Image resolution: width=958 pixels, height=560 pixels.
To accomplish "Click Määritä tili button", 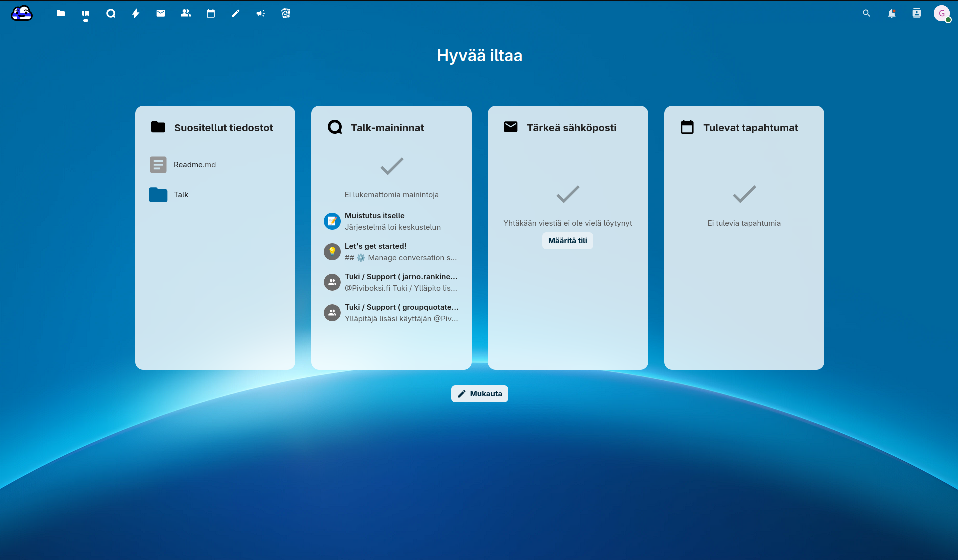I will click(x=568, y=241).
